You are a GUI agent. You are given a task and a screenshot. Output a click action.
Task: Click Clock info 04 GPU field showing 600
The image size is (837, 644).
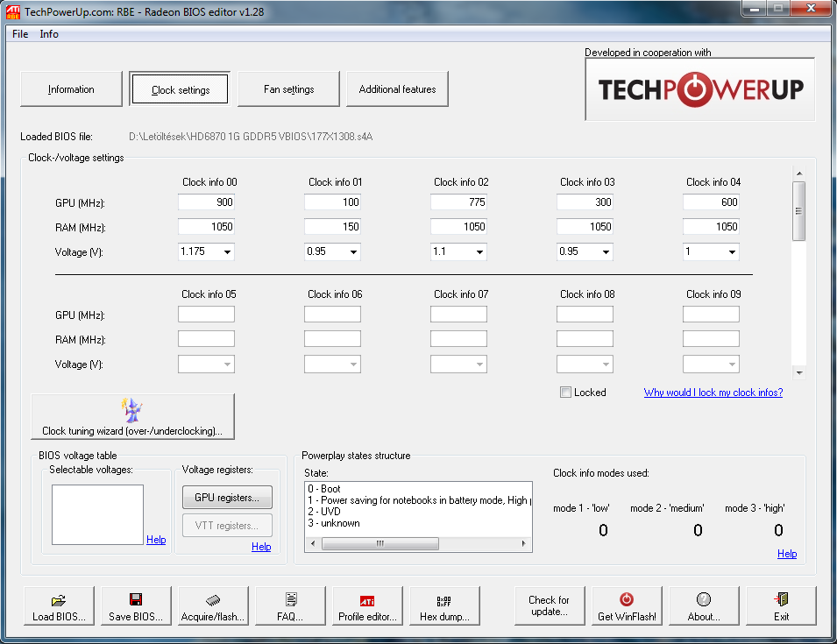[711, 202]
